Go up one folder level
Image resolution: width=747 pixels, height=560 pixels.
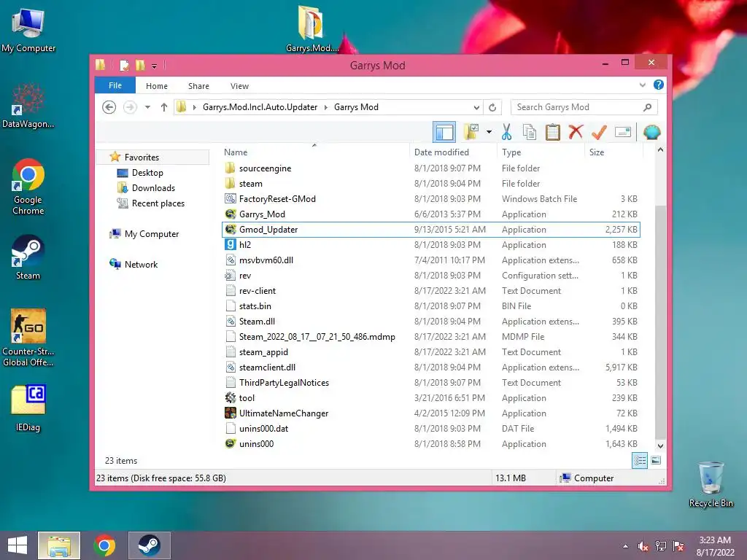click(164, 107)
